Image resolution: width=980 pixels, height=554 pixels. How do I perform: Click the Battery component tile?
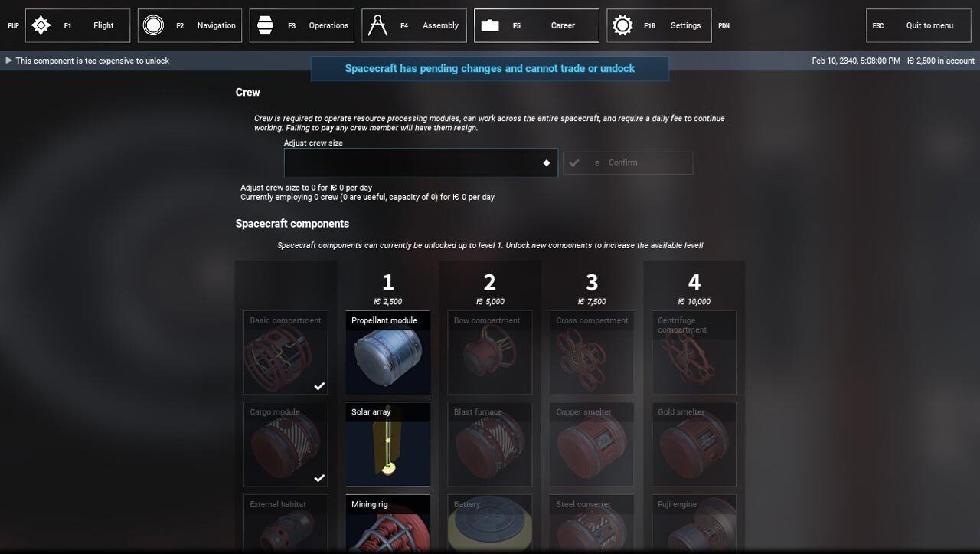(490, 524)
